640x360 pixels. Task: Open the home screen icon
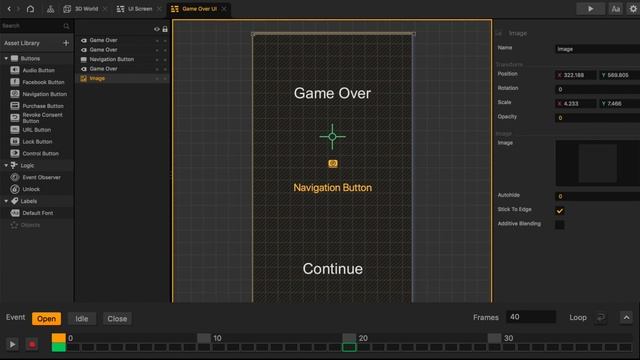point(30,9)
